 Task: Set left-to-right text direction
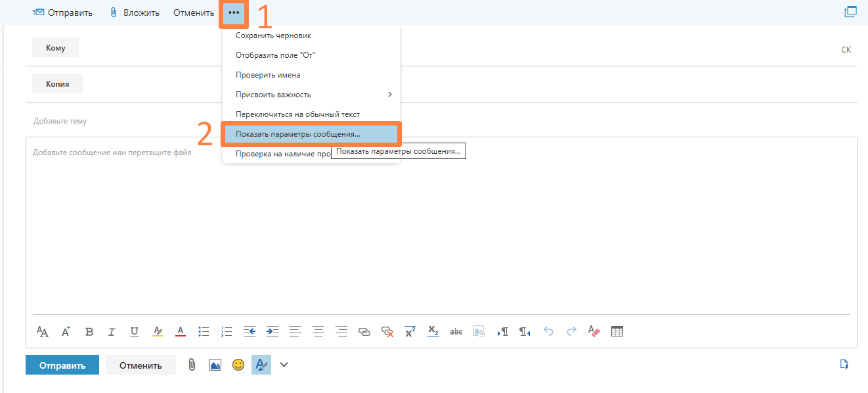click(x=503, y=331)
